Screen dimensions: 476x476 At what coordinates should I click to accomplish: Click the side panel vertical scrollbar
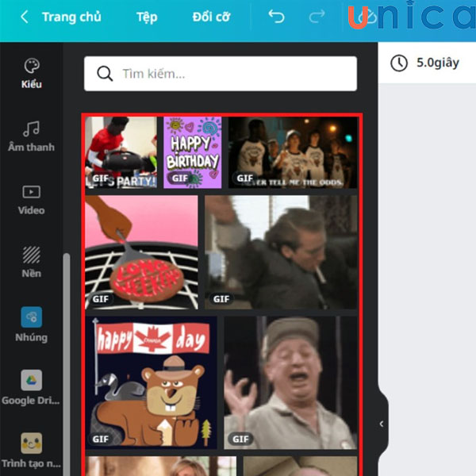click(x=67, y=364)
